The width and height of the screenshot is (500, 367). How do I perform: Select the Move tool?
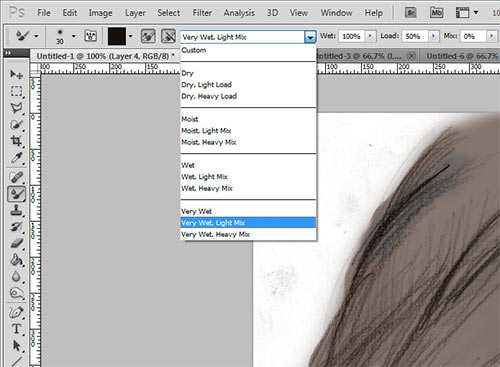[x=16, y=74]
